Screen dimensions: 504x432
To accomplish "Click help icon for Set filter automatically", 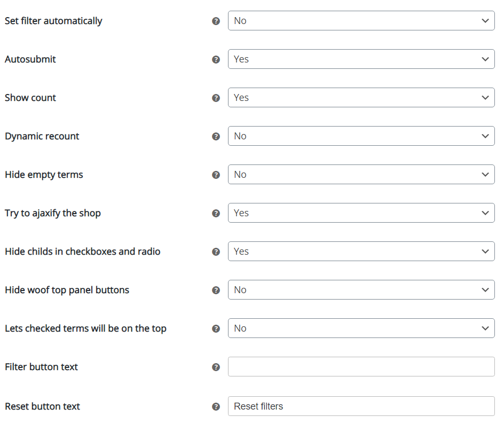I will coord(216,21).
